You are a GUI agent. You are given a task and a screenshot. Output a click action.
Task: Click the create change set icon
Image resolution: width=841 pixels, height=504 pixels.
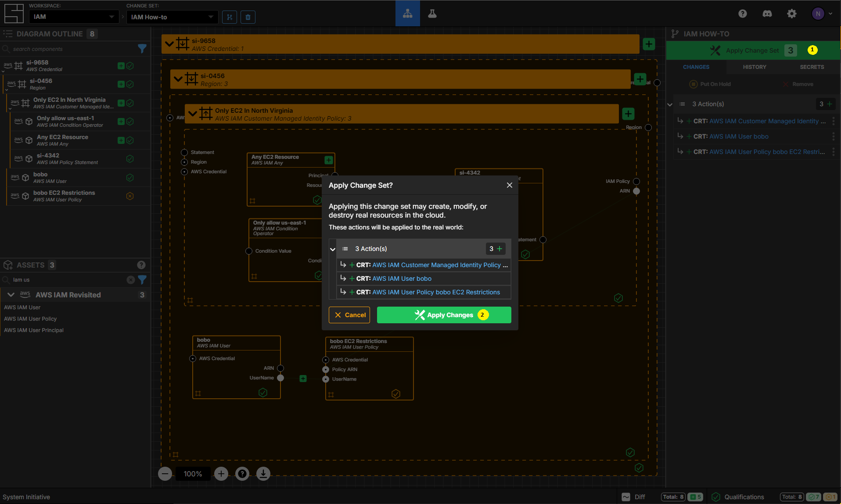tap(230, 17)
